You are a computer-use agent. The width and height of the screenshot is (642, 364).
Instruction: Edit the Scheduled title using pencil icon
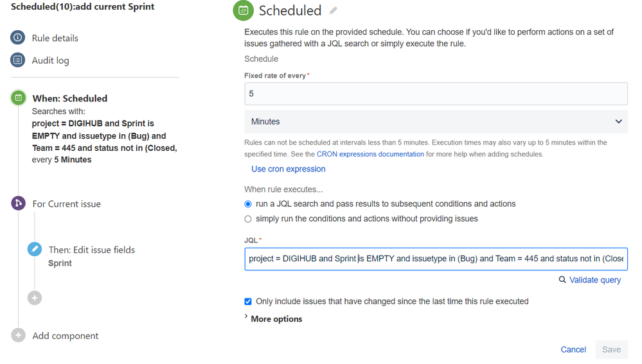tap(334, 11)
